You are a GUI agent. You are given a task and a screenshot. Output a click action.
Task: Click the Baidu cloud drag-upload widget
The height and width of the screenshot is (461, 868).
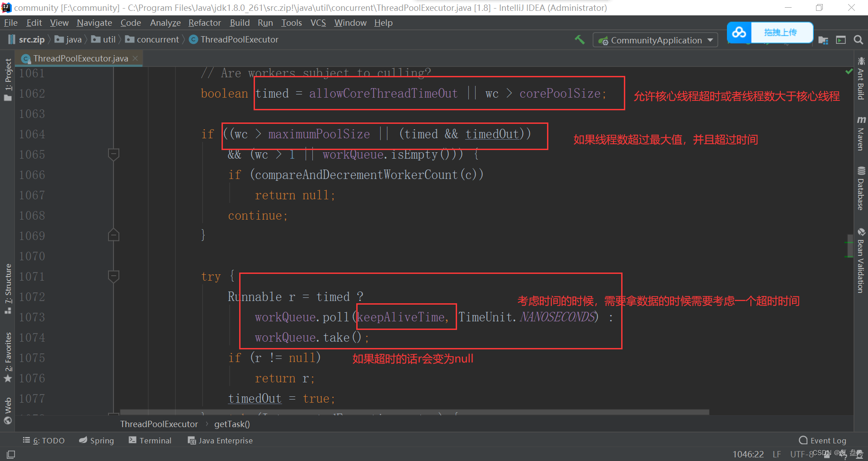770,33
